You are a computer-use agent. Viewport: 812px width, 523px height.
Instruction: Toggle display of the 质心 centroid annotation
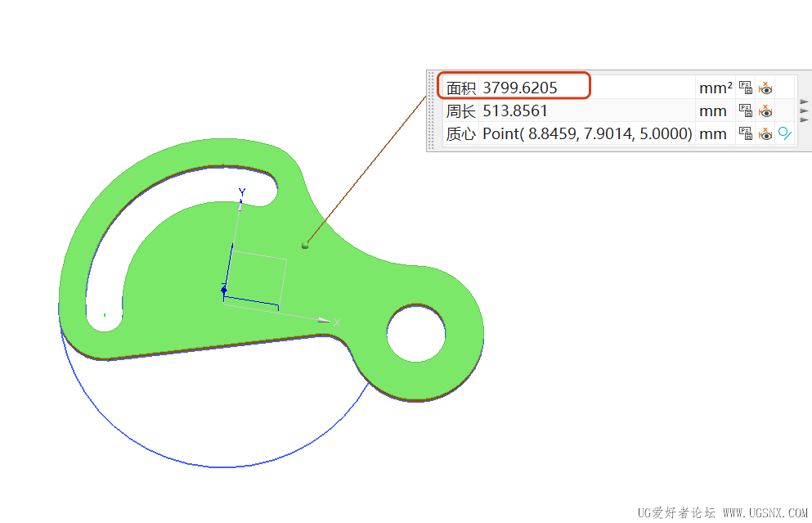(x=765, y=133)
